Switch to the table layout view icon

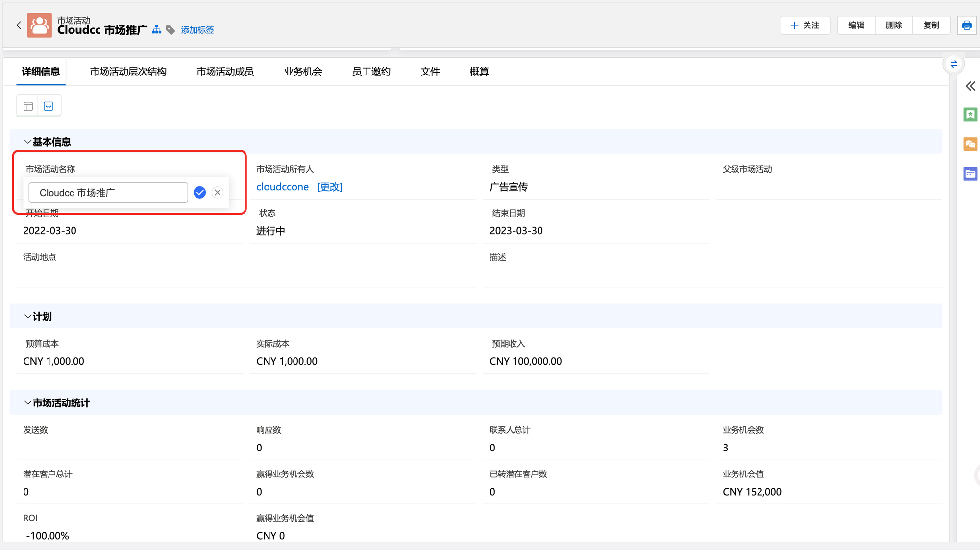pos(28,106)
